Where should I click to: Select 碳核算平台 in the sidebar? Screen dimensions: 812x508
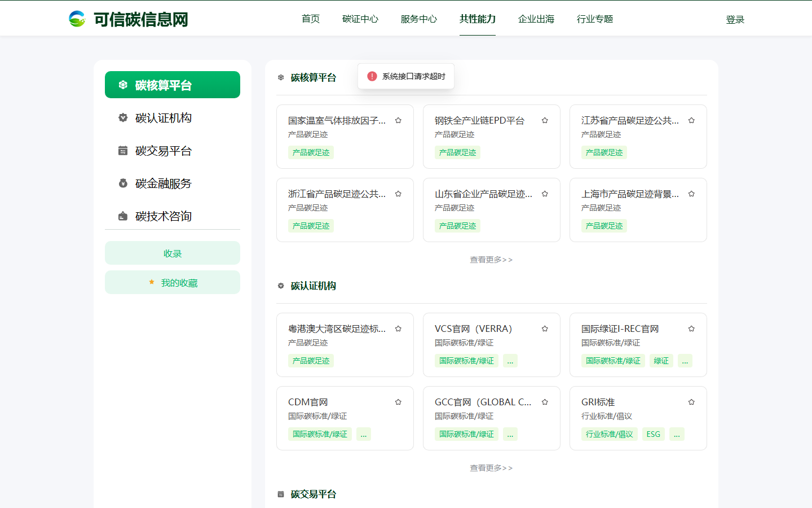click(173, 85)
